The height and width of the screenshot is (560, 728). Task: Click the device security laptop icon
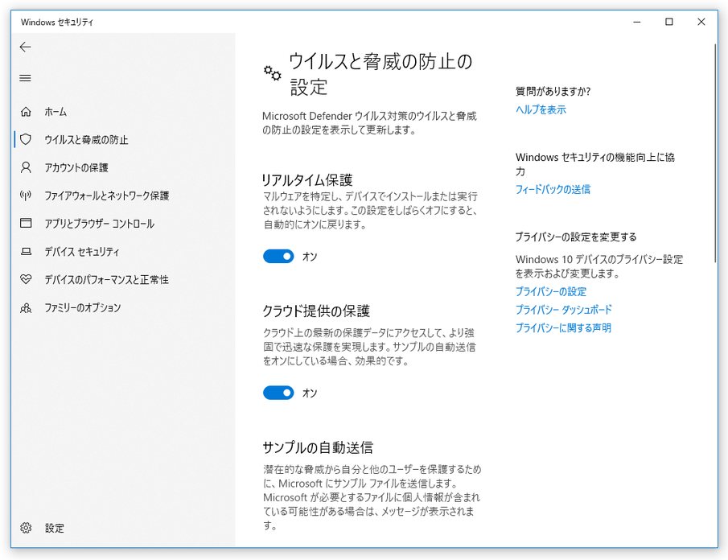click(x=26, y=251)
